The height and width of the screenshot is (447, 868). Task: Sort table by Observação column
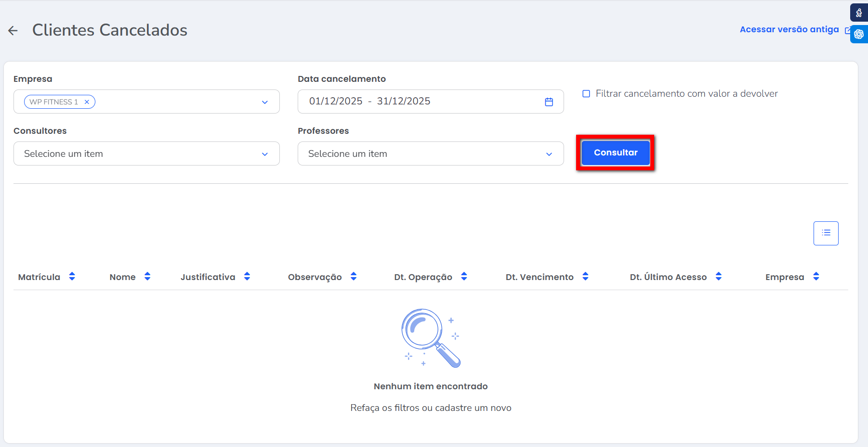(354, 277)
